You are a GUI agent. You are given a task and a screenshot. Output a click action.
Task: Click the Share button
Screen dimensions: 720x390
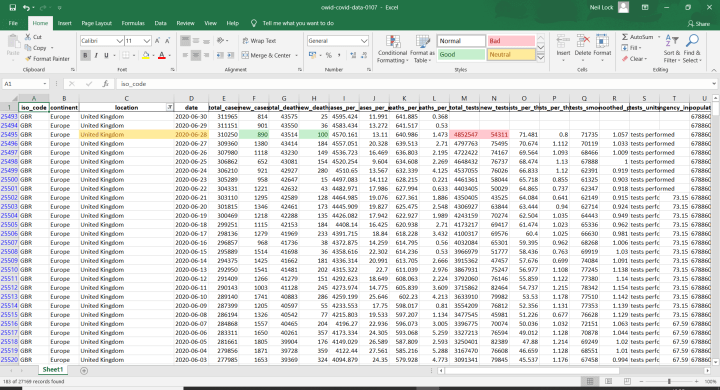pyautogui.click(x=698, y=23)
